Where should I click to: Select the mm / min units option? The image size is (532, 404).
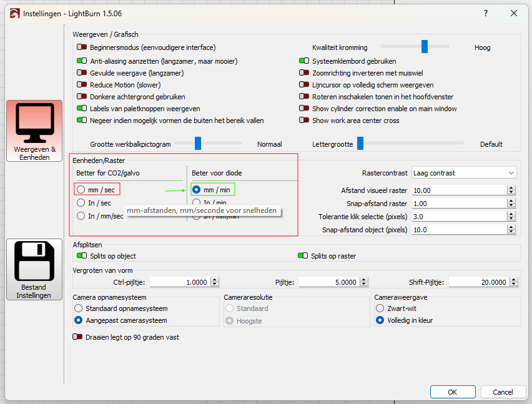(196, 190)
